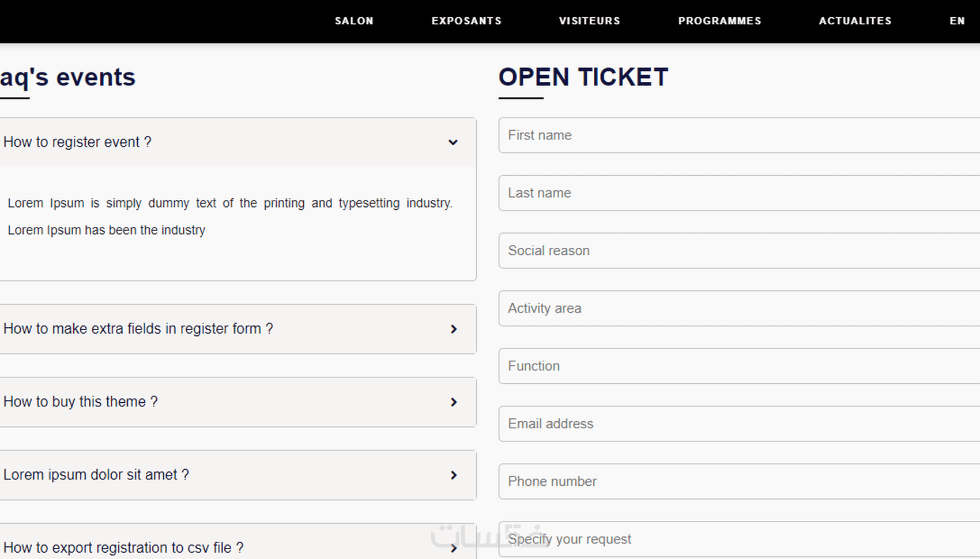
Task: Select PROGRAMMES in the navigation bar
Action: click(719, 21)
